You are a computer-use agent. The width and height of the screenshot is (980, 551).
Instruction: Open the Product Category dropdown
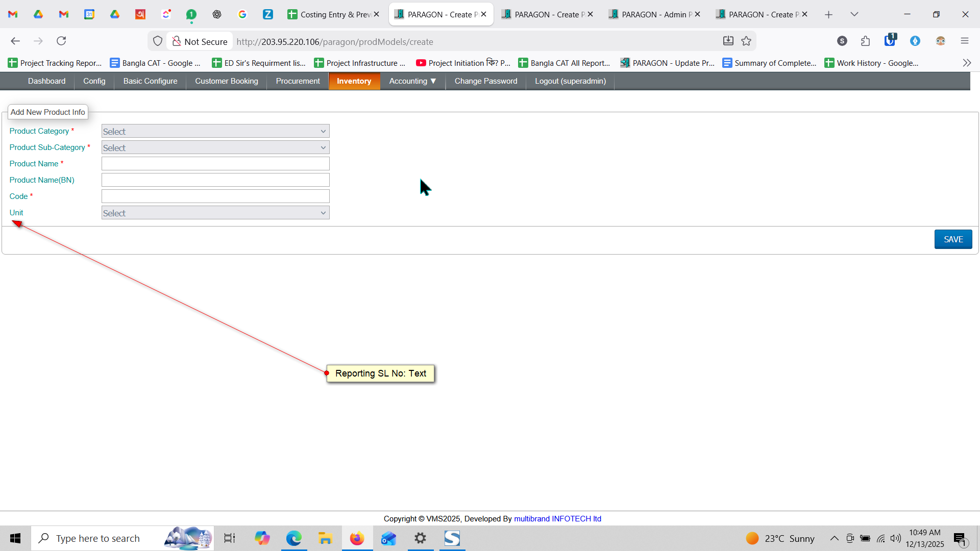(215, 131)
